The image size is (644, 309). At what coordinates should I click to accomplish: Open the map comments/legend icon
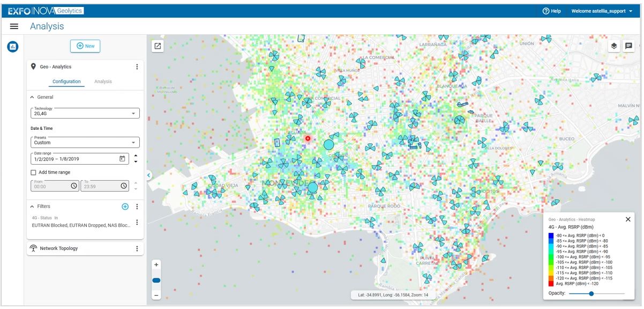pyautogui.click(x=629, y=46)
